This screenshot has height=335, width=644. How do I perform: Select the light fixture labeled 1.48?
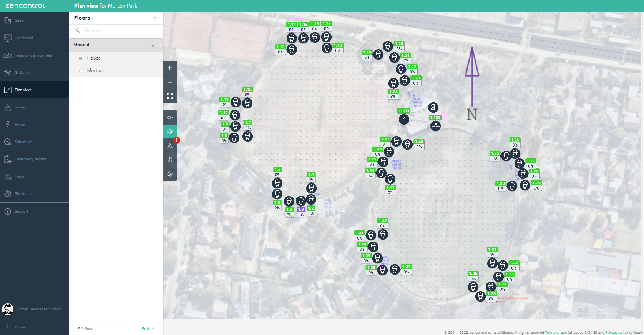[x=407, y=144]
